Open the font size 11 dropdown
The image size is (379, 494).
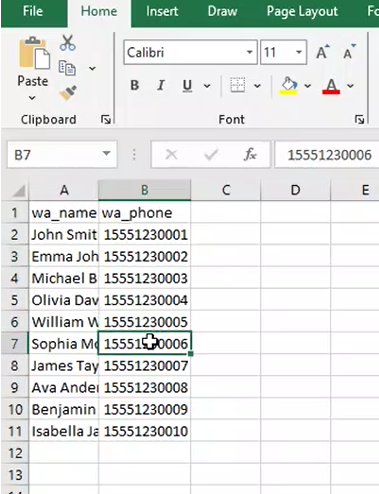point(299,52)
